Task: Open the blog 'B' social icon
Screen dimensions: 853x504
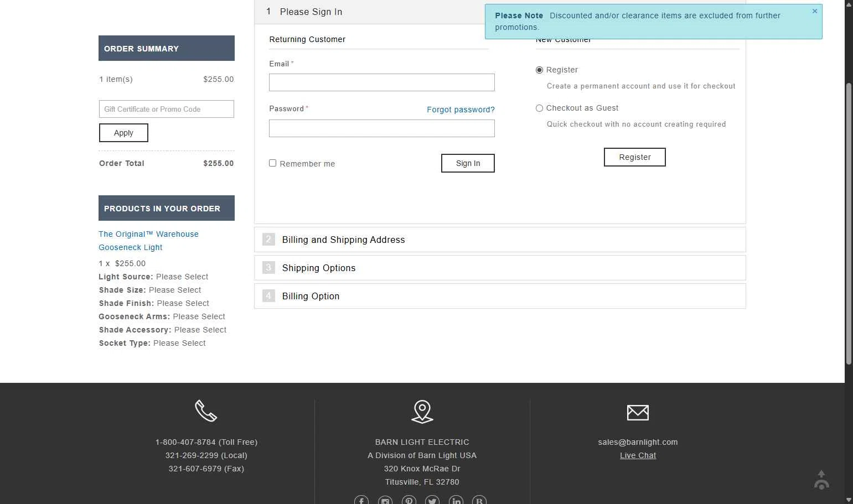Action: pos(479,500)
